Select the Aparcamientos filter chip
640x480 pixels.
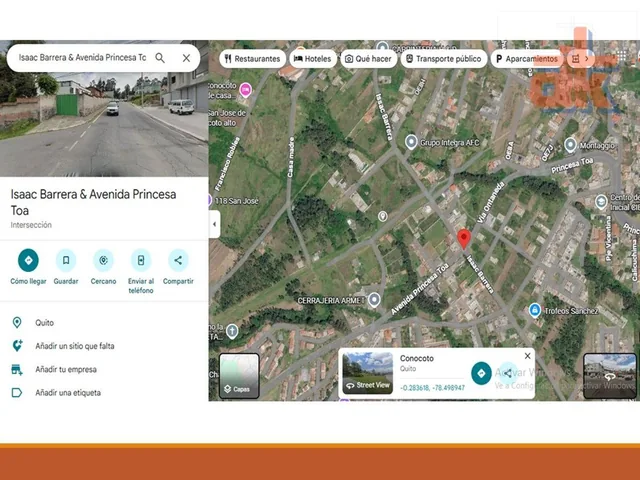[527, 59]
